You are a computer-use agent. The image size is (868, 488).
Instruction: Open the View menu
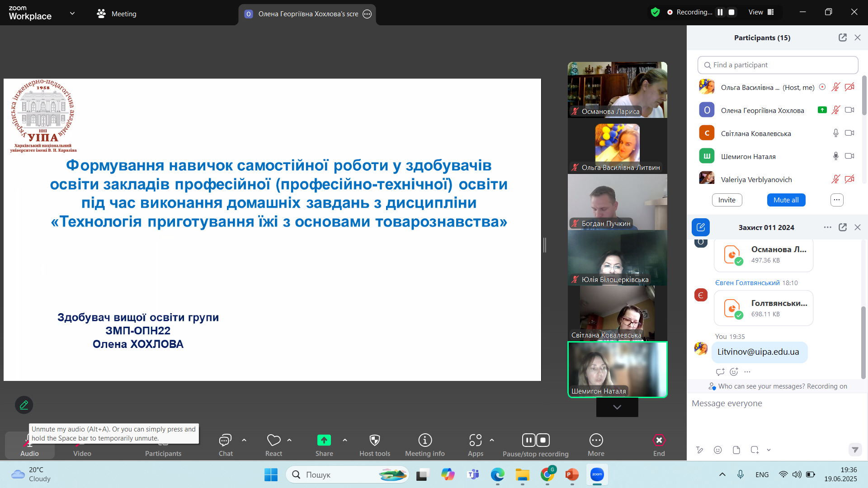[x=761, y=12]
